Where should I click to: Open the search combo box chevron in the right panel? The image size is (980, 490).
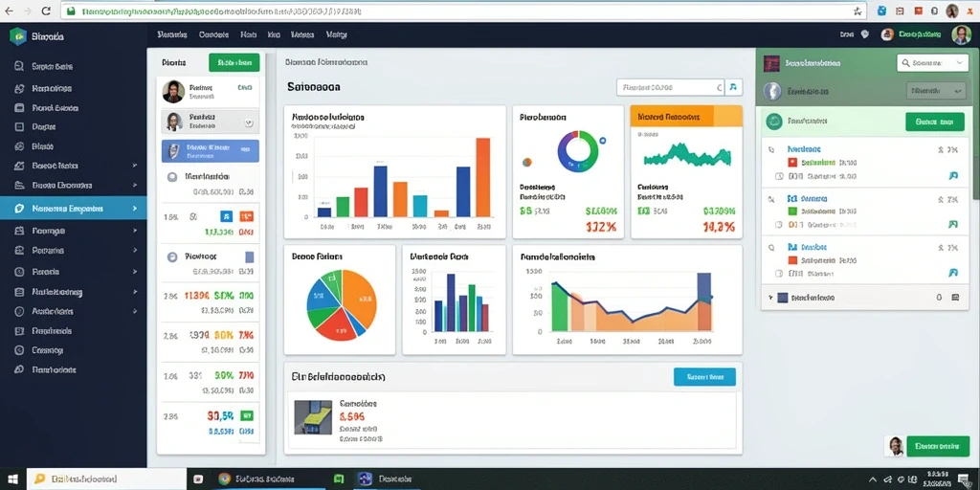pos(960,62)
